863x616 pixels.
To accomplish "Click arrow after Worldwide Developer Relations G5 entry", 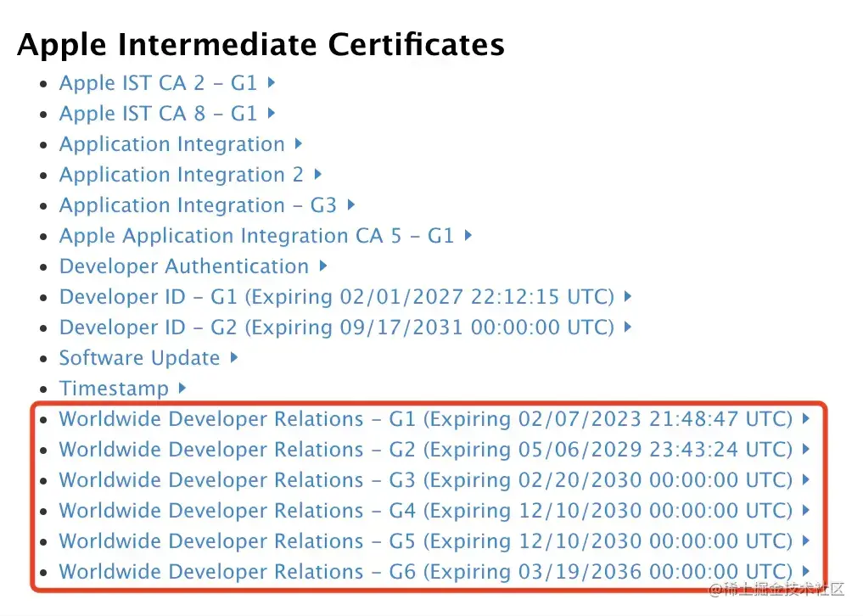I will coord(806,540).
